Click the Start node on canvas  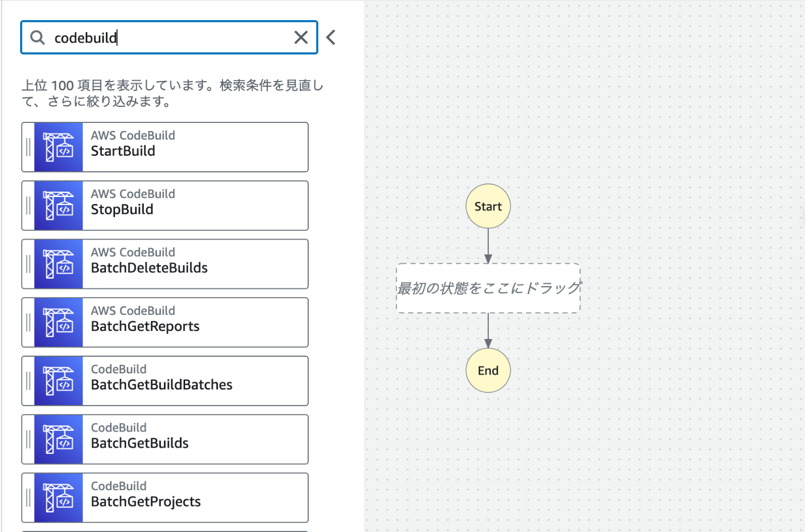pyautogui.click(x=488, y=206)
